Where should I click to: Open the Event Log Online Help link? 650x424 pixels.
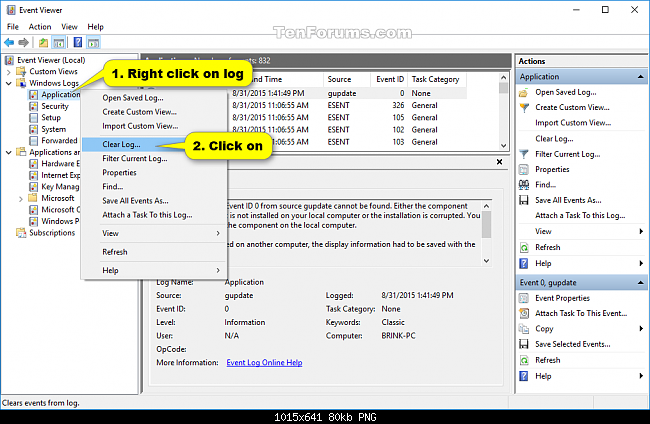(x=264, y=362)
